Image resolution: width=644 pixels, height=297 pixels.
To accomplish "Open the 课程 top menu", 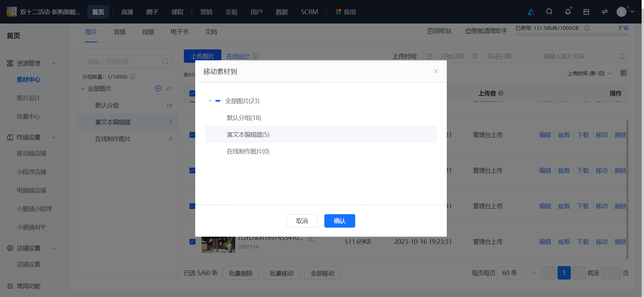I will click(177, 12).
